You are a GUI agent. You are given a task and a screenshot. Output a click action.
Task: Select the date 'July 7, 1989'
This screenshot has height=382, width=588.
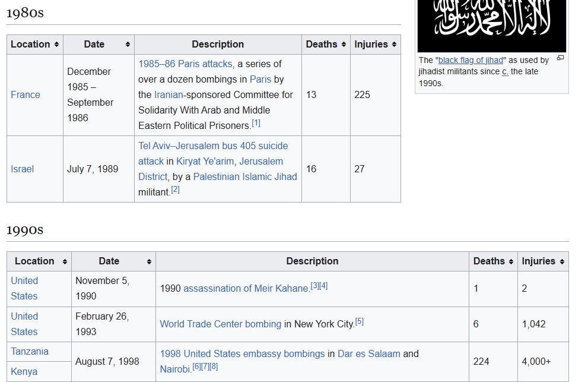[93, 169]
